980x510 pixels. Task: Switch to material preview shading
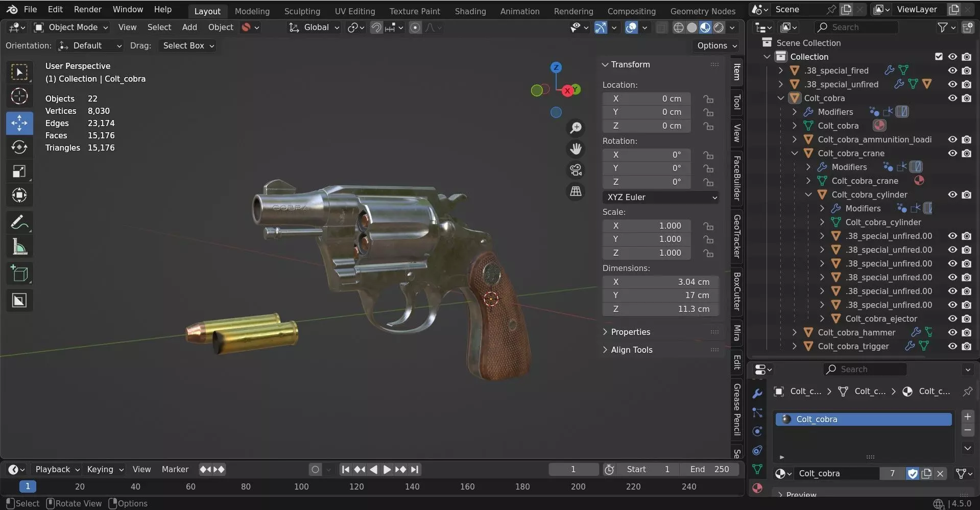click(705, 28)
